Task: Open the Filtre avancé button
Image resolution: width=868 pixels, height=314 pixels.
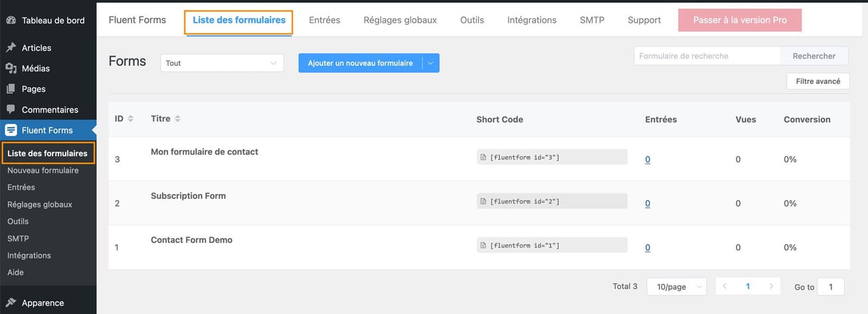Action: (818, 81)
